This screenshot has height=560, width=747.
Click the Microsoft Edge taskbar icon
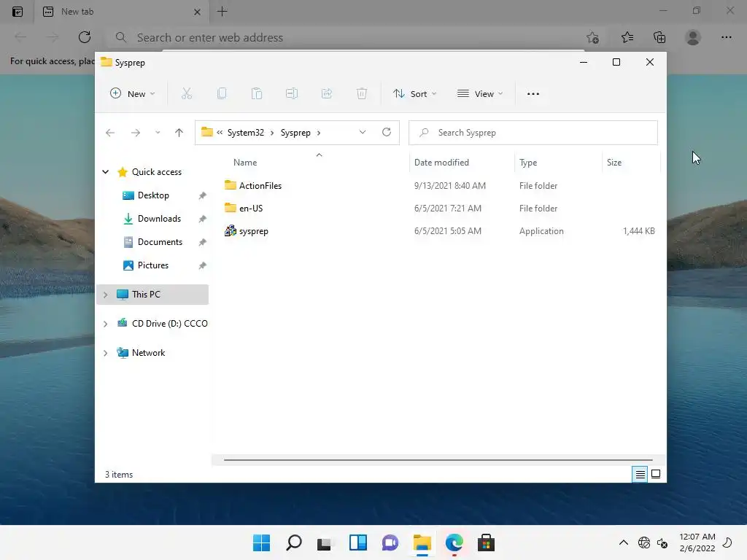click(x=454, y=542)
